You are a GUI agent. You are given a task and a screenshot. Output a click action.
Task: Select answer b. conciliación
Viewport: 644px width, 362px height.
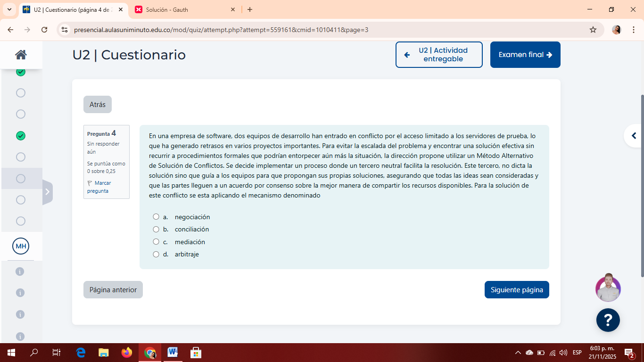coord(156,229)
